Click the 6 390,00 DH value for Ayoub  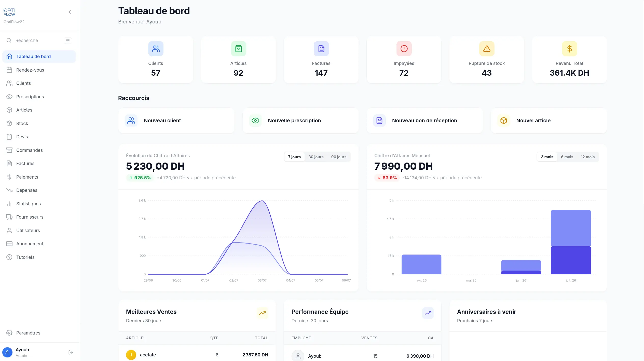pos(420,356)
